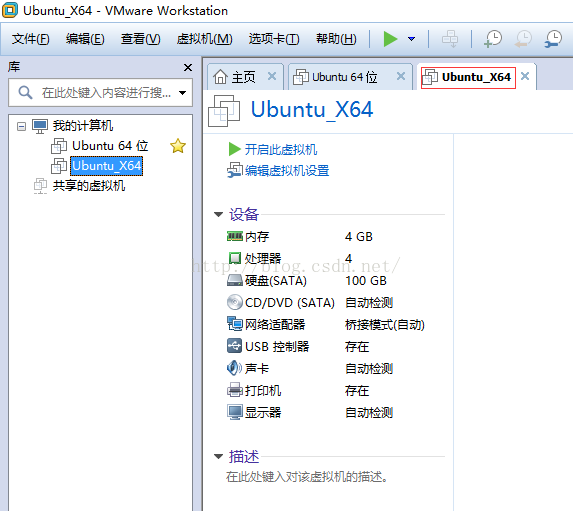Viewport: 573px width, 511px height.
Task: Click the USB 控制器 label
Action: (x=277, y=347)
